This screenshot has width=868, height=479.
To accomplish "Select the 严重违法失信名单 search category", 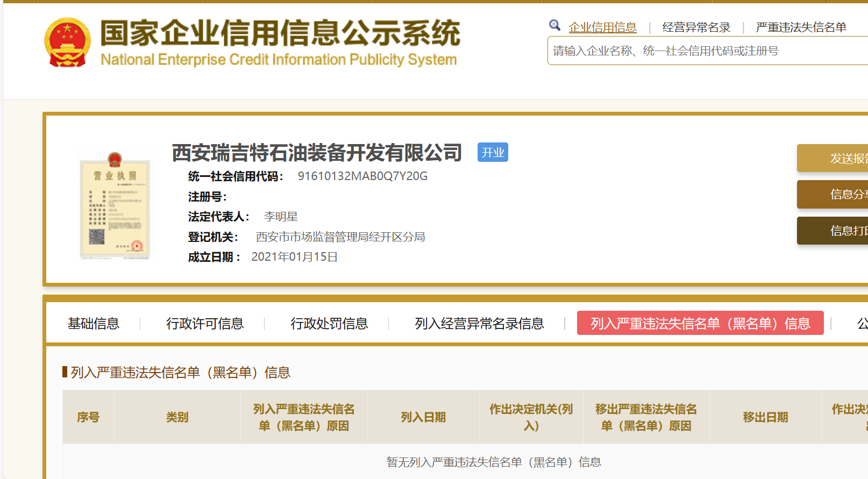I will [x=801, y=27].
